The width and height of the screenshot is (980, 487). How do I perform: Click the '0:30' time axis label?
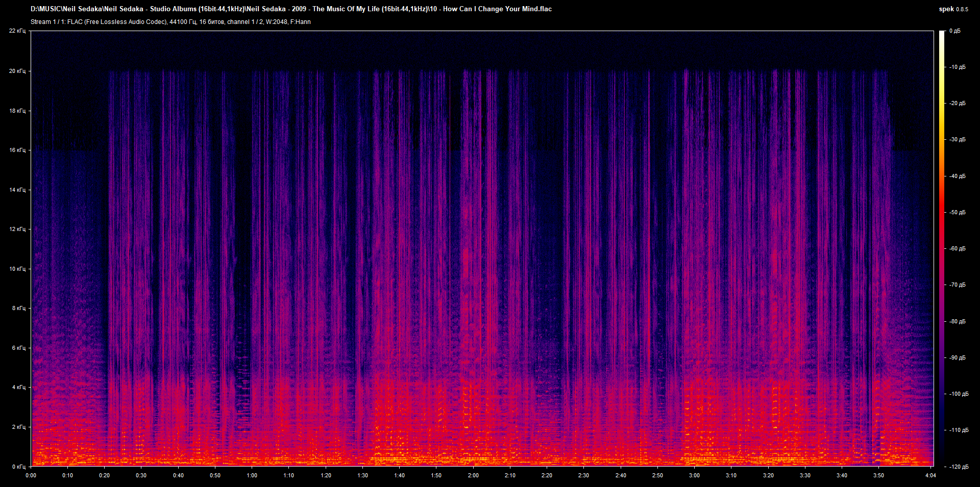coord(141,476)
